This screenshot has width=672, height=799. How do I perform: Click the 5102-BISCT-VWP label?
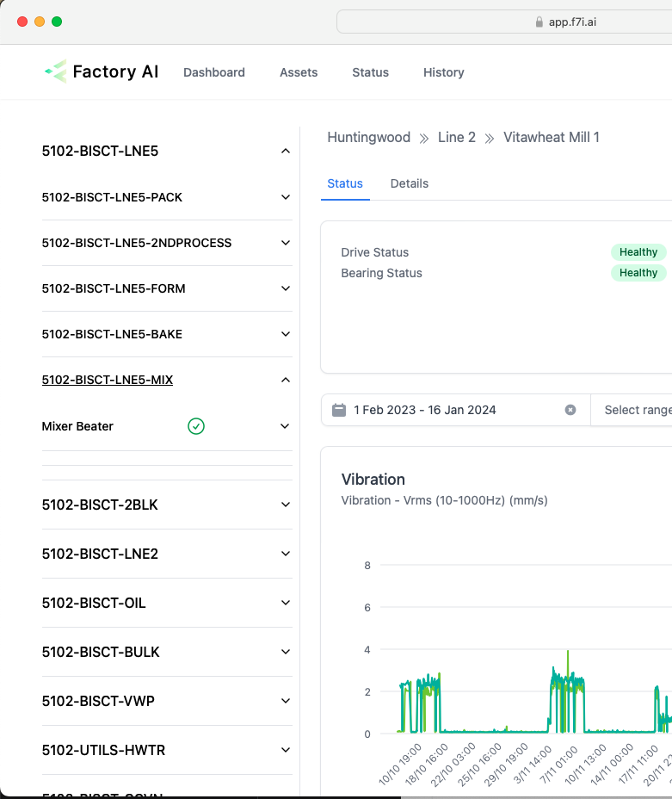point(98,701)
